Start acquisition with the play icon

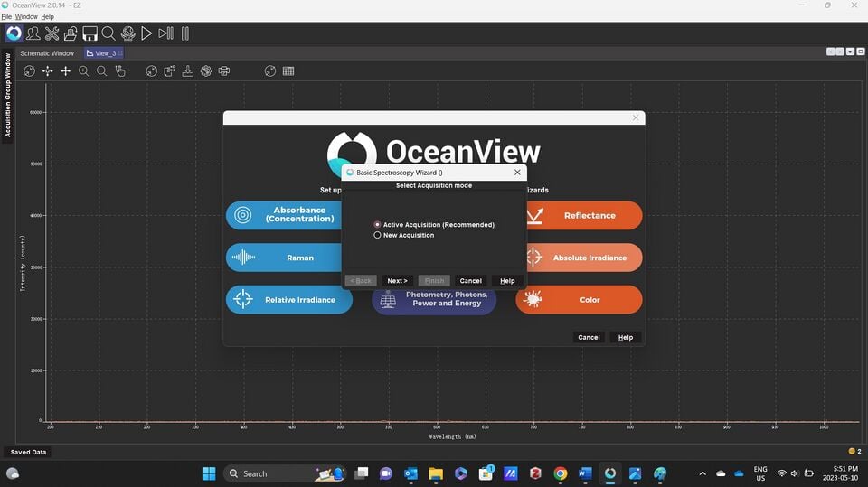coord(146,33)
